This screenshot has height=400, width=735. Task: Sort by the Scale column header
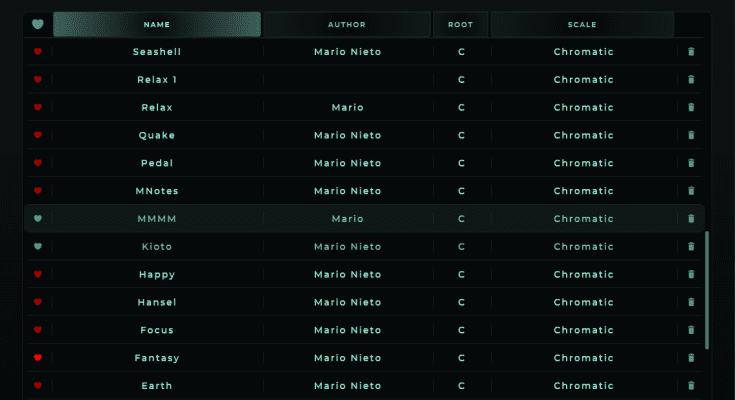(582, 24)
